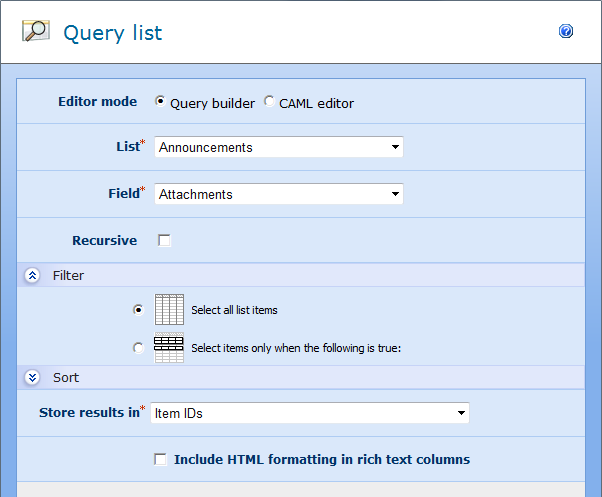The width and height of the screenshot is (602, 497).
Task: Click the 'Include HTML formatting in rich text columns' label
Action: 321,460
